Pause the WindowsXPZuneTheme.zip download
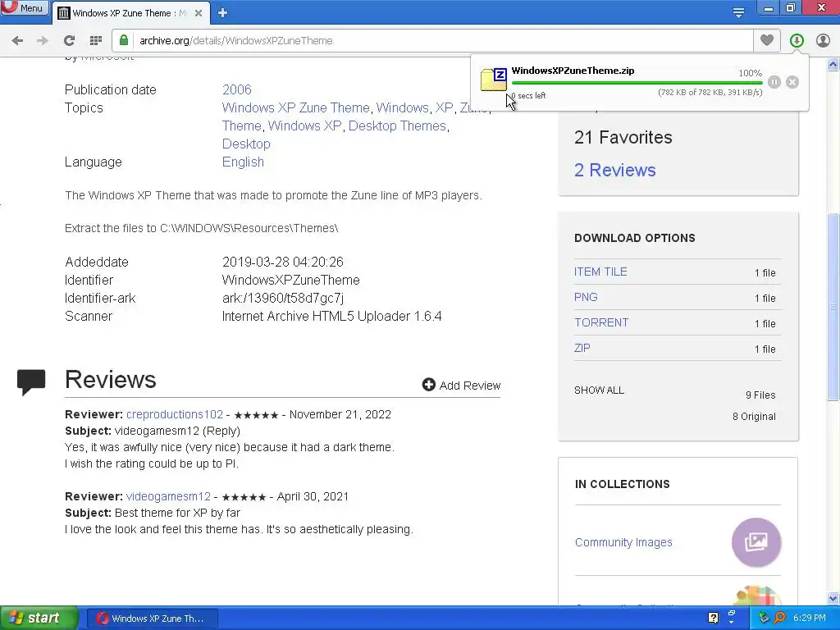This screenshot has width=840, height=630. (774, 82)
